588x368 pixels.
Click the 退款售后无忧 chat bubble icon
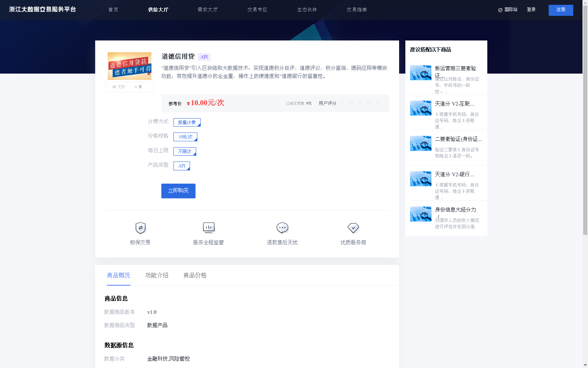pyautogui.click(x=282, y=228)
